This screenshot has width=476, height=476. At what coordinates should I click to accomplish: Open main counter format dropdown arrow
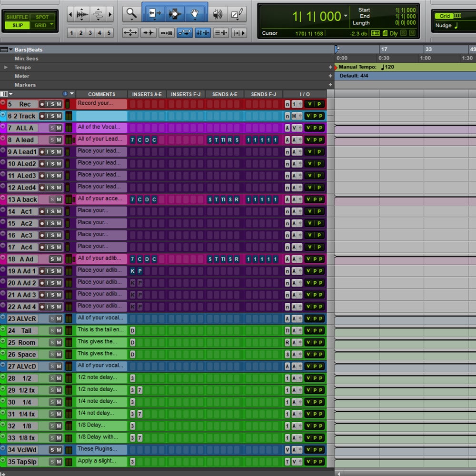[x=345, y=16]
